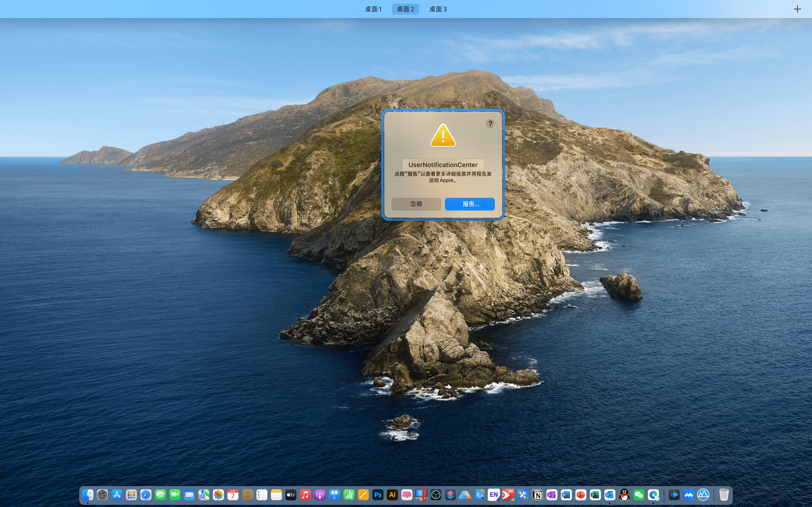Open the Trash in the Dock

pos(724,495)
